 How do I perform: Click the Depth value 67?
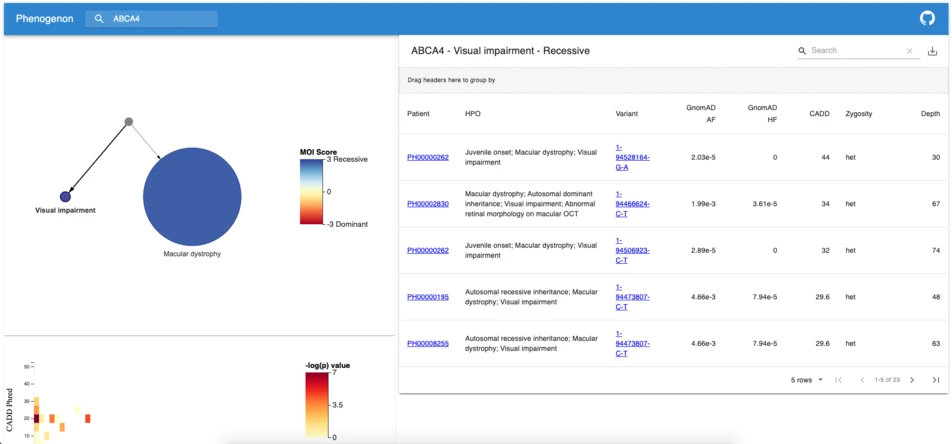tap(936, 204)
